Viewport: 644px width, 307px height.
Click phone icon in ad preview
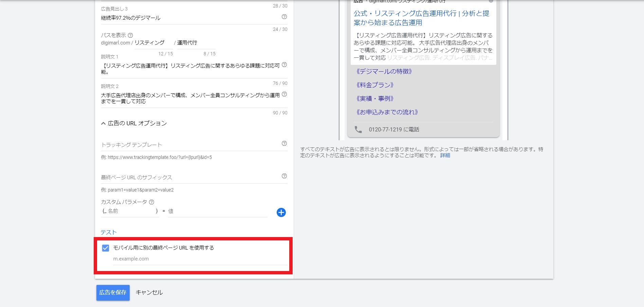[x=358, y=129]
